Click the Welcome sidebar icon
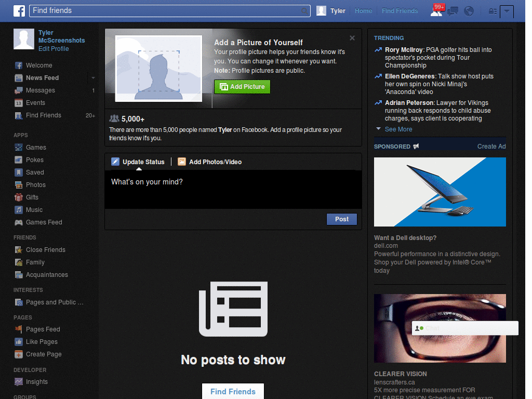The height and width of the screenshot is (399, 532). point(19,65)
